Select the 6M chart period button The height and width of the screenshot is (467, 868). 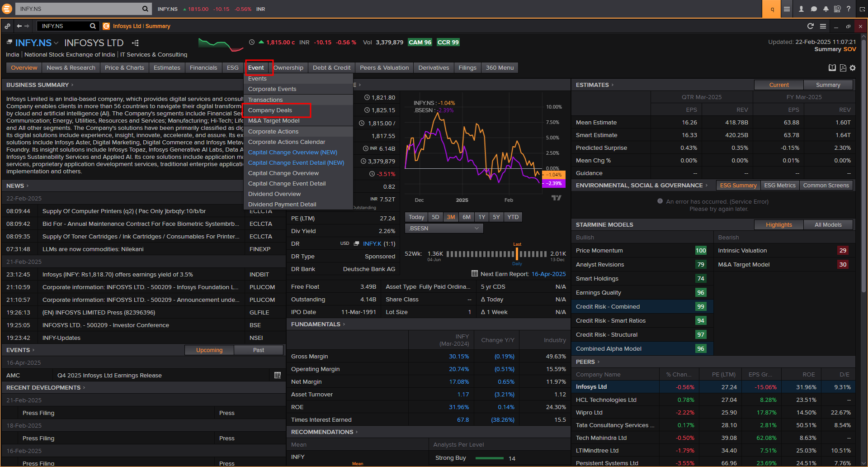click(x=467, y=217)
